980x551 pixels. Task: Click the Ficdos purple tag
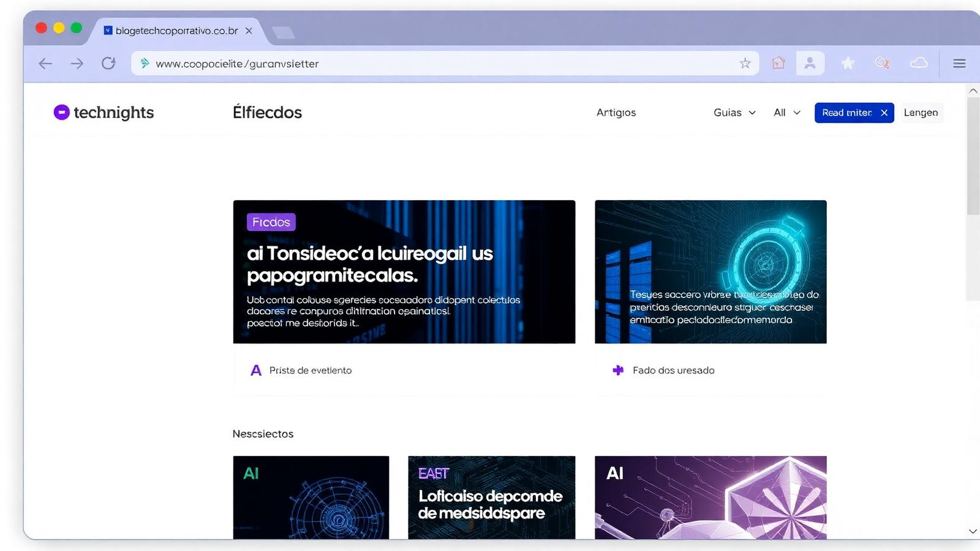click(x=271, y=222)
